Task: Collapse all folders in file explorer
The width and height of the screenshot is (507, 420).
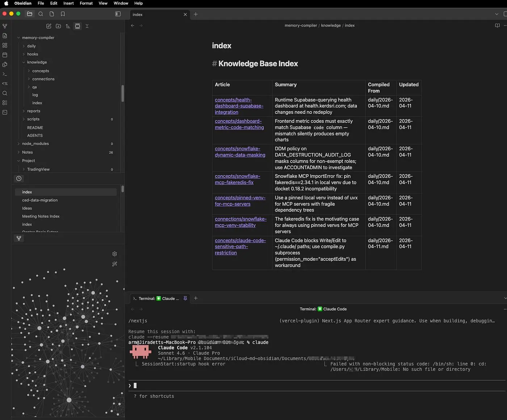Action: 87,26
